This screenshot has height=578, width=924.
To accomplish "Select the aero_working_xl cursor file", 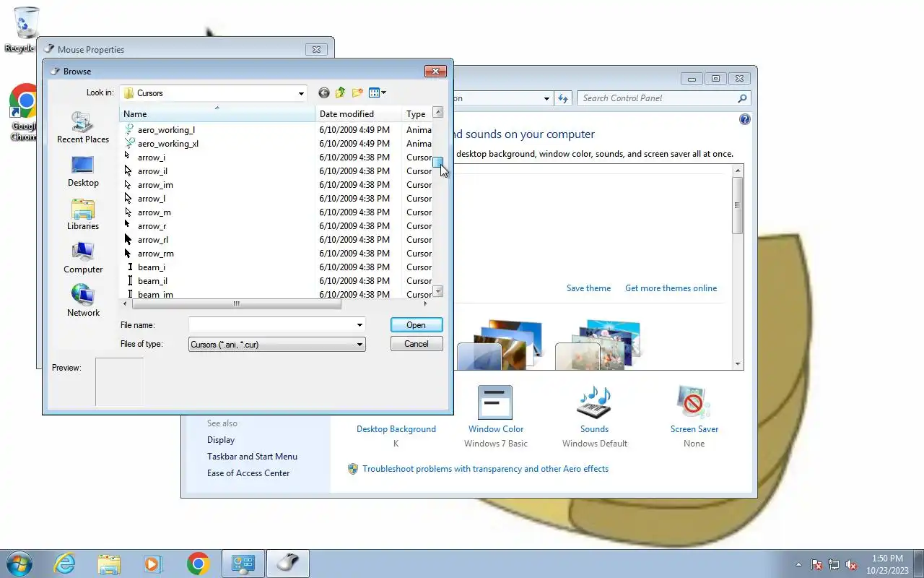I will [x=168, y=144].
